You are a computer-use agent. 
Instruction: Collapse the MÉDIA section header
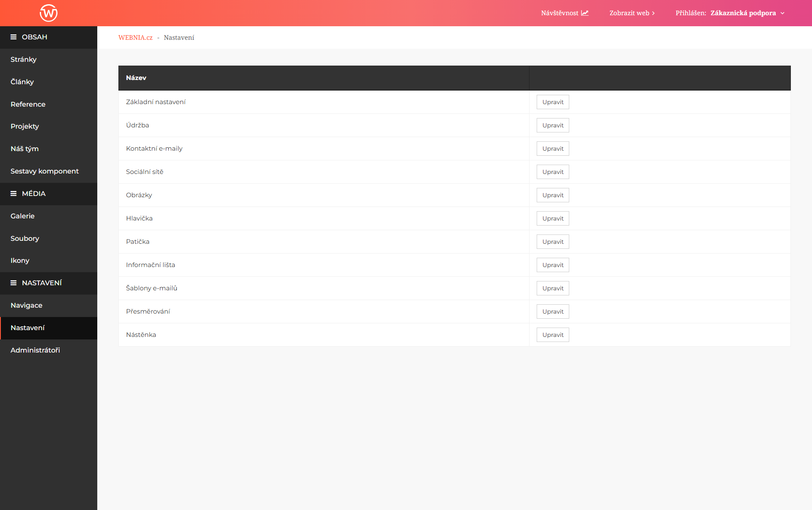tap(49, 194)
